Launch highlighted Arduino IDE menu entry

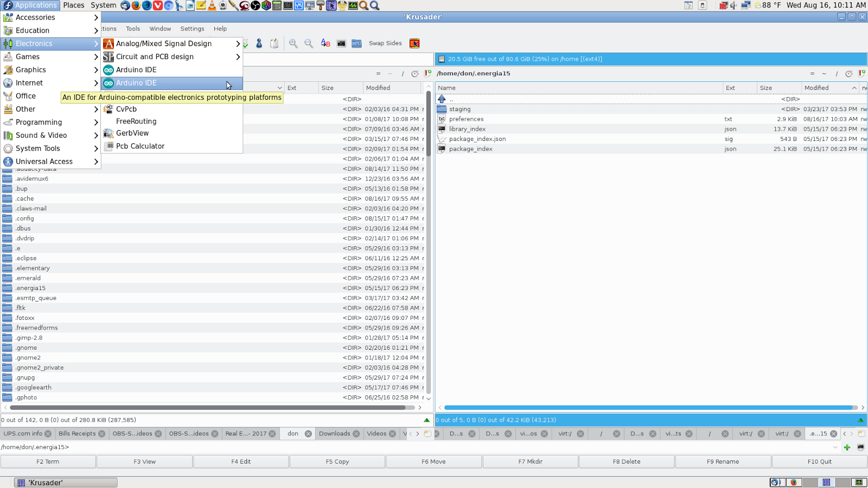(171, 83)
